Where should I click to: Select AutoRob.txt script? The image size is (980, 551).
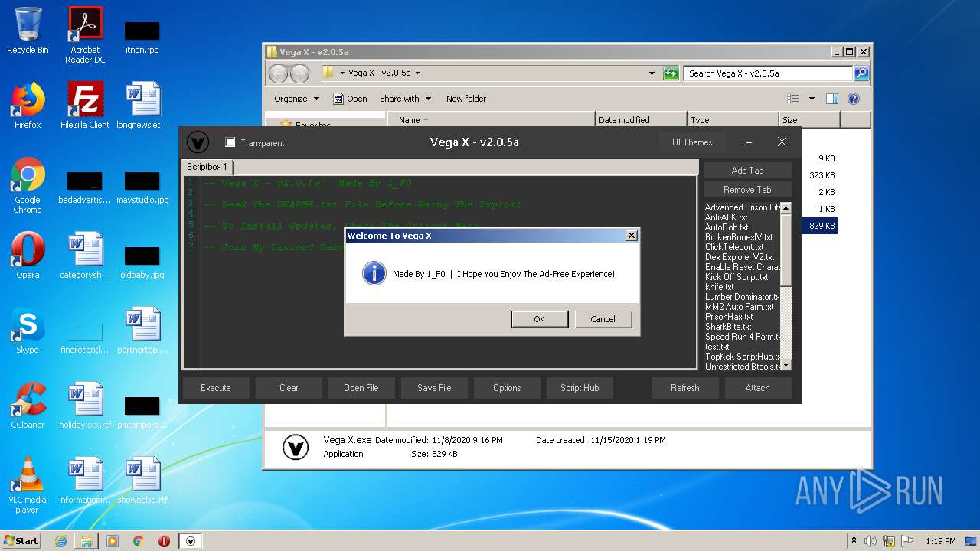(x=727, y=227)
